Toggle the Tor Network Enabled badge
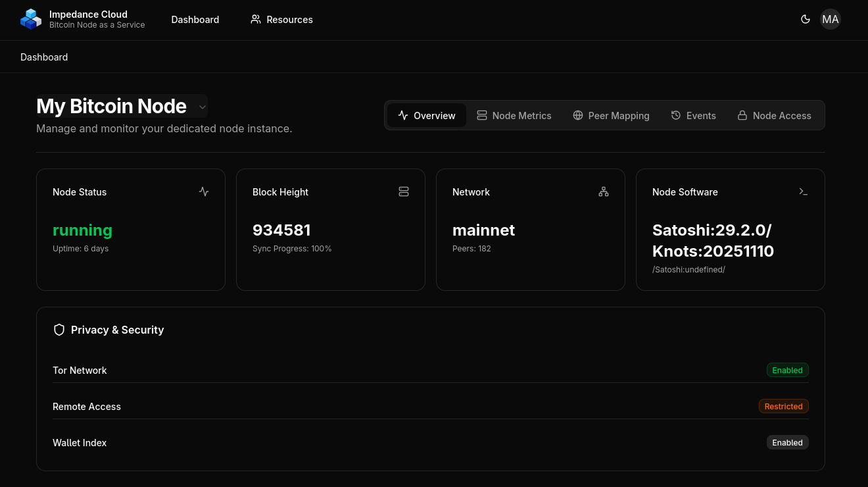 pos(787,370)
